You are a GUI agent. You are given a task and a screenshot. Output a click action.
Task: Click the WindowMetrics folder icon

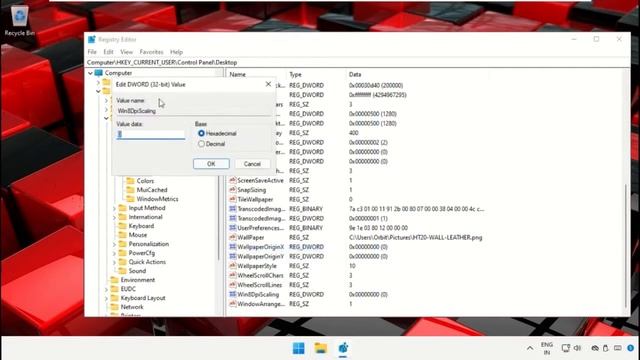click(130, 199)
